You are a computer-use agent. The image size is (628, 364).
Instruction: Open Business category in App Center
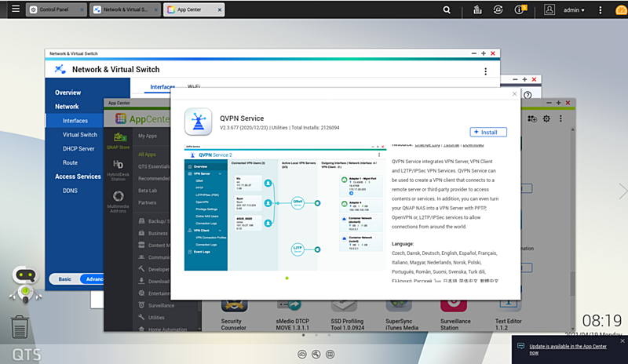(153, 233)
